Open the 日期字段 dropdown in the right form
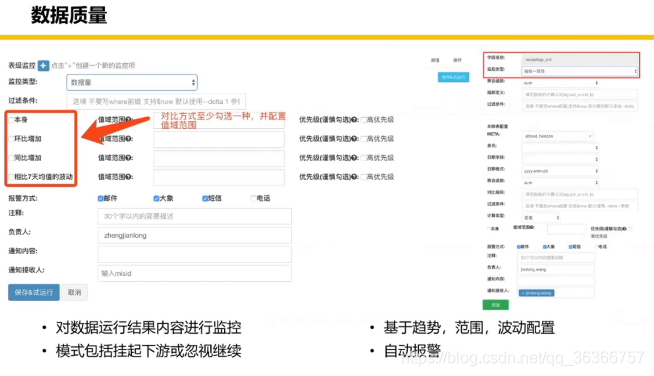Viewport: 654px width, 376px height. [560, 159]
